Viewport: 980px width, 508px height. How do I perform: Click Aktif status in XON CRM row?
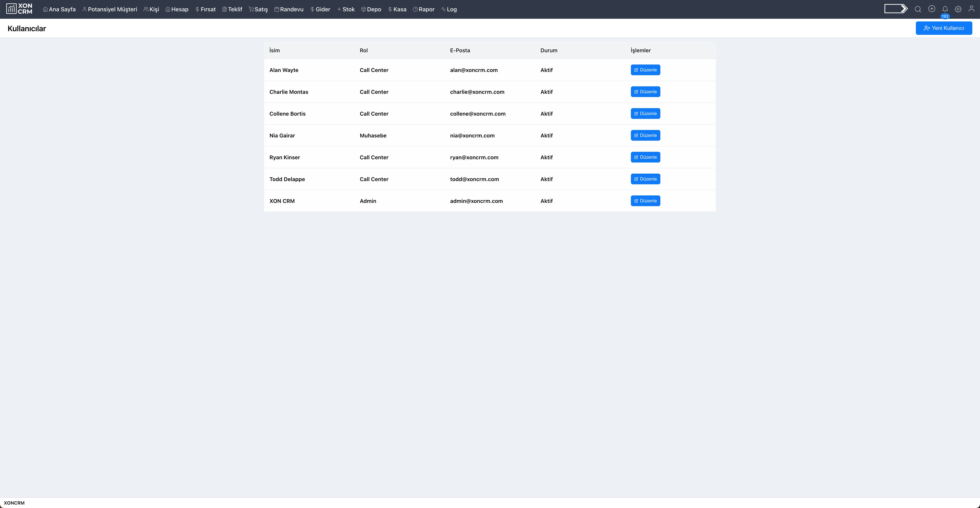pos(546,201)
